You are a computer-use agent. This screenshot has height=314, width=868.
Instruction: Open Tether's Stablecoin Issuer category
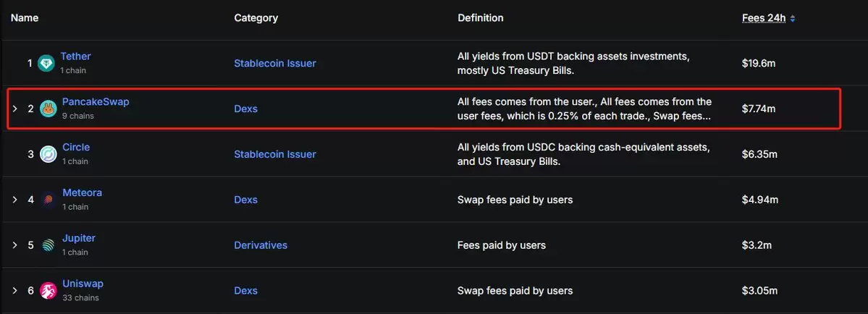275,64
